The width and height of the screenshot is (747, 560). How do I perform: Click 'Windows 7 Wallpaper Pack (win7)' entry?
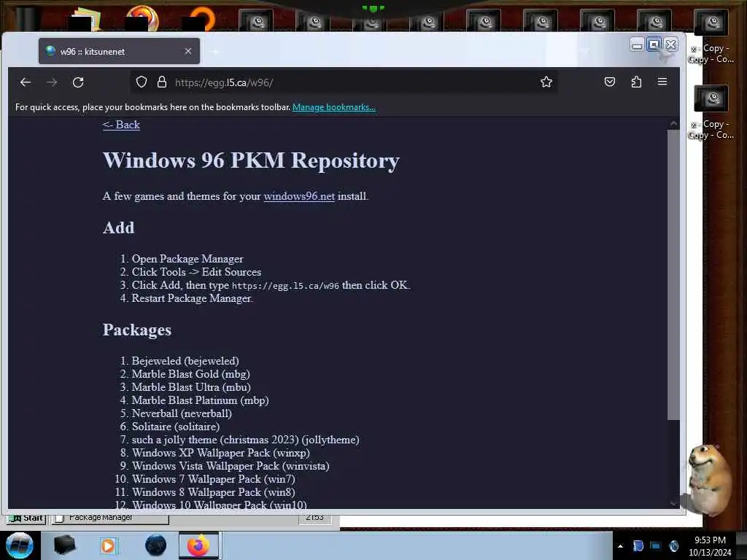pyautogui.click(x=214, y=479)
